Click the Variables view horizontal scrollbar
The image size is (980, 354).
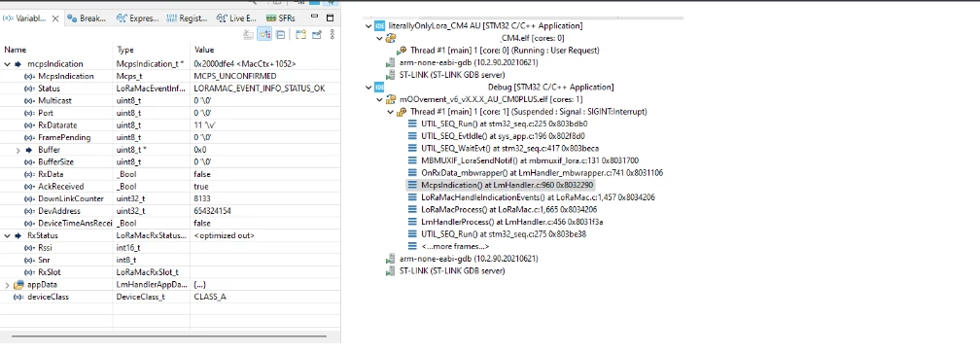(170, 337)
